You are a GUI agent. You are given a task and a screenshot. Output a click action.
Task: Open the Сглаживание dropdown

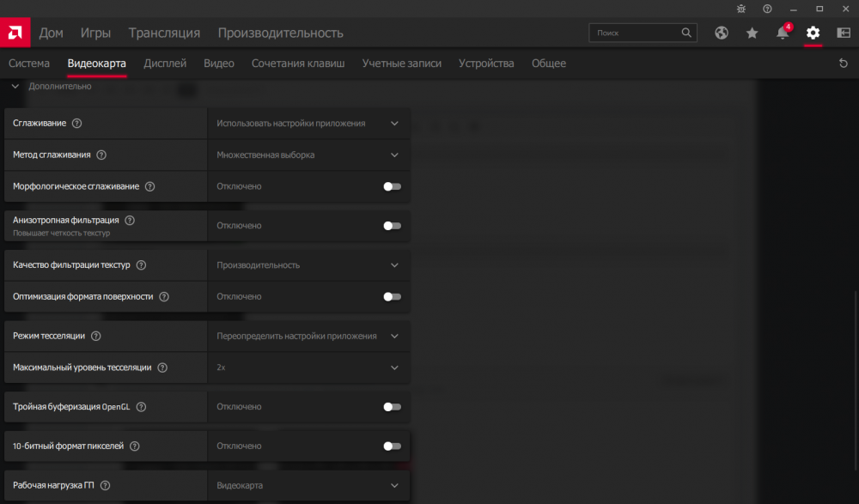coord(308,123)
